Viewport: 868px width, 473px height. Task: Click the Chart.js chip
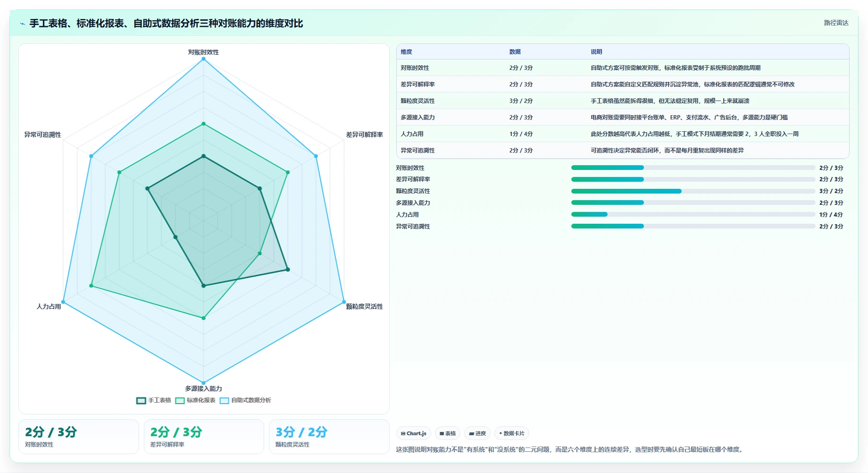[414, 433]
